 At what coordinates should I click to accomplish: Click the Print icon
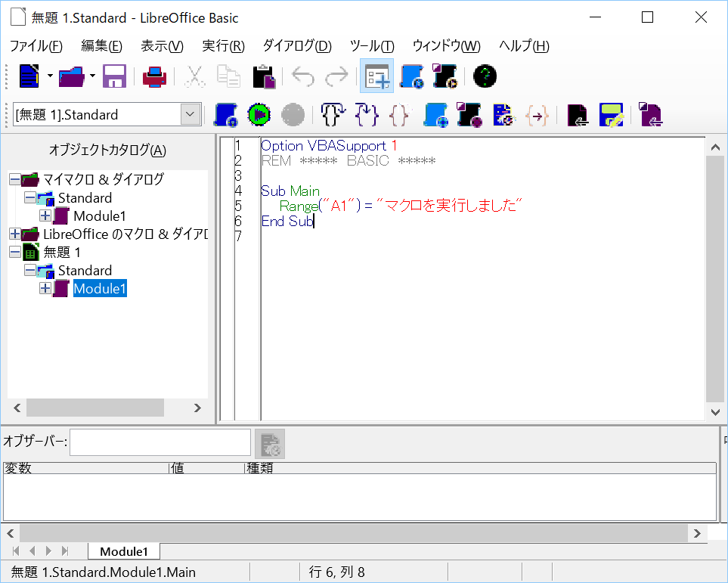point(155,76)
